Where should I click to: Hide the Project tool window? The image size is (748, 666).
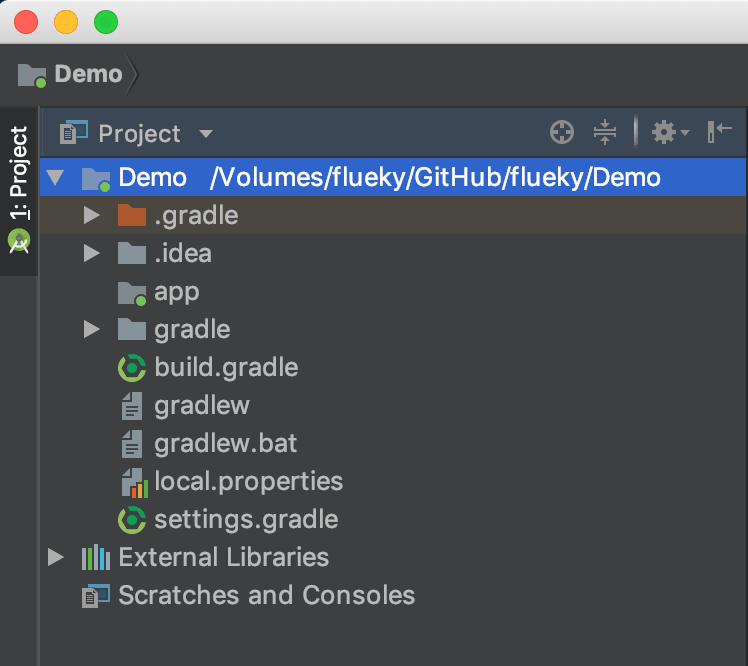click(x=719, y=132)
